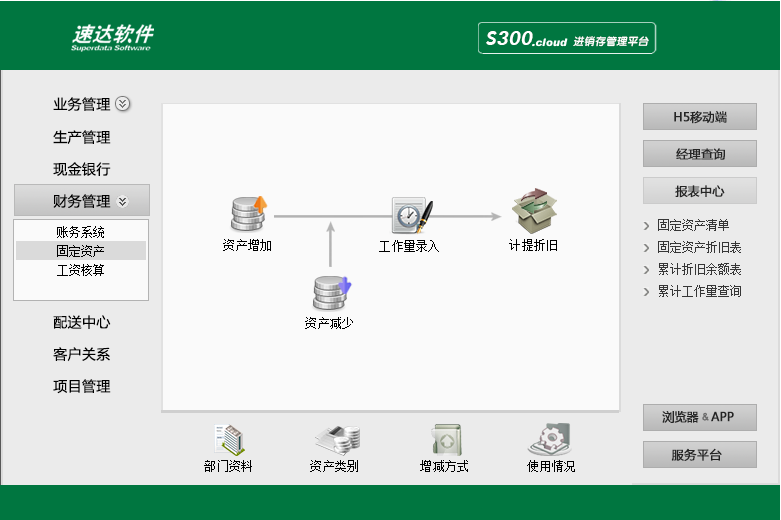
Task: Expand the 累计折旧余额表 report arrow
Action: 647,269
